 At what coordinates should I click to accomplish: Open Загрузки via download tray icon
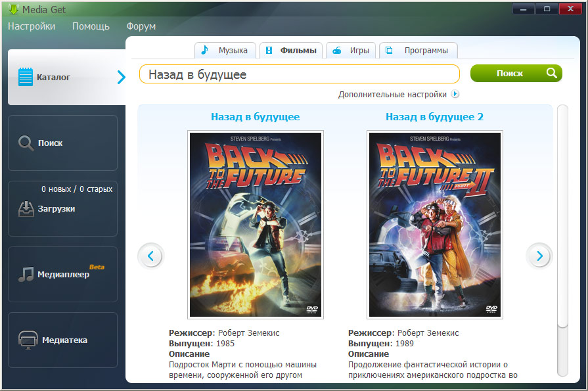tap(26, 209)
